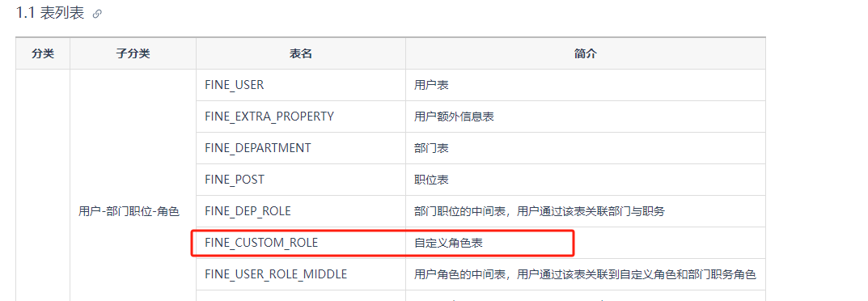This screenshot has width=868, height=301.
Task: Click the 用户-部门职位-角色 subcategory cell
Action: (133, 211)
